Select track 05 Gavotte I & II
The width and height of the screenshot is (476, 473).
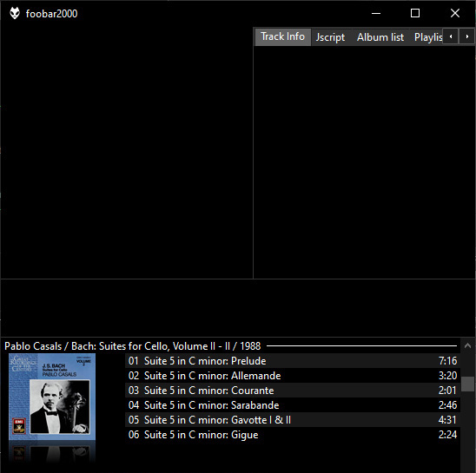293,420
